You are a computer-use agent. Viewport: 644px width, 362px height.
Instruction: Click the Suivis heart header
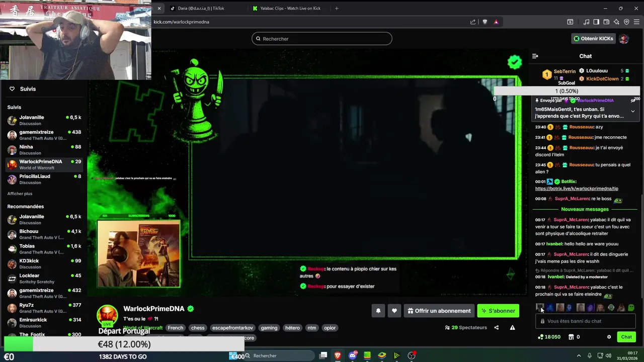pos(23,89)
